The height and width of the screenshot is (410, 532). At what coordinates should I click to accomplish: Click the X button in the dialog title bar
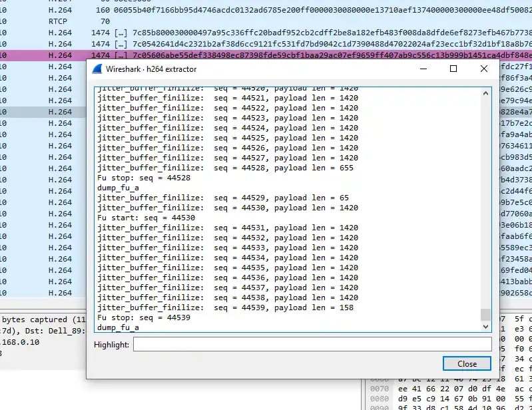pos(484,69)
